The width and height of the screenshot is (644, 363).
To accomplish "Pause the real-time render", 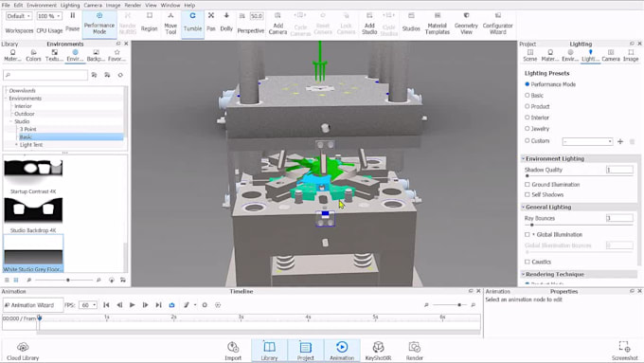I will (x=72, y=22).
